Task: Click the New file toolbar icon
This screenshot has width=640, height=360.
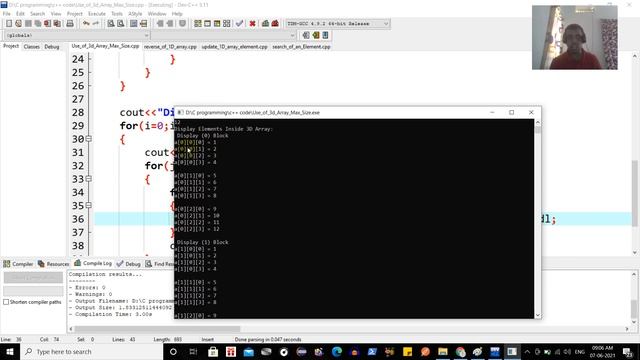Action: [9, 24]
